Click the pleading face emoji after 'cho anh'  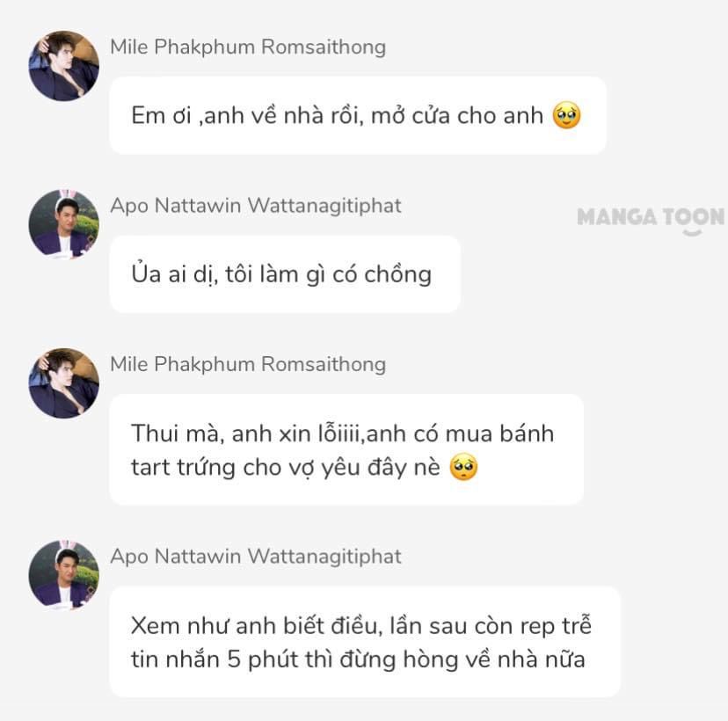[566, 115]
